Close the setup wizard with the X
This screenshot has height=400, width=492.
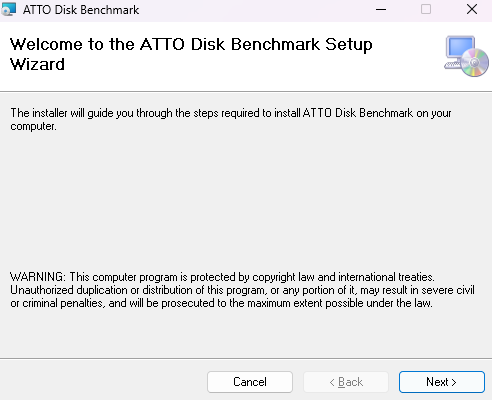coord(472,9)
